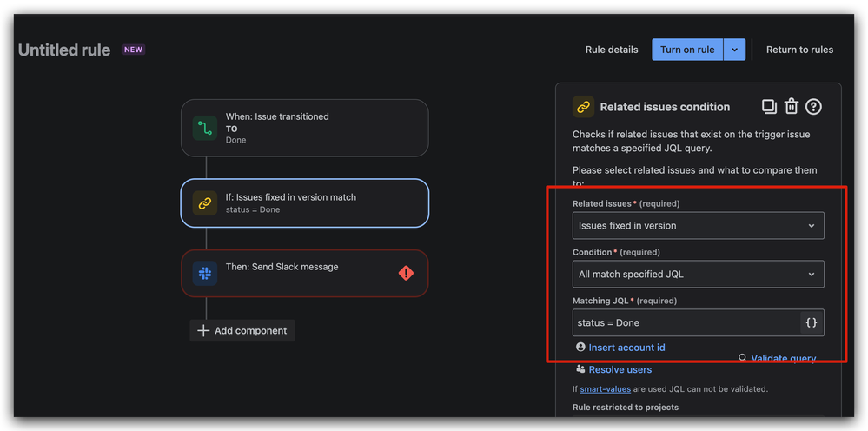Click the Related issues condition heading
This screenshot has height=431, width=868.
point(665,107)
